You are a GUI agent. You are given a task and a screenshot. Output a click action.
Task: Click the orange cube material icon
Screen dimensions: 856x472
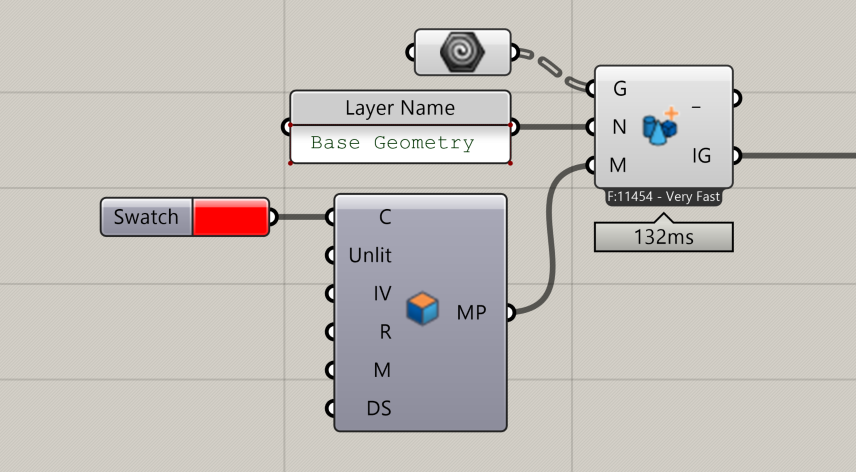(x=422, y=311)
